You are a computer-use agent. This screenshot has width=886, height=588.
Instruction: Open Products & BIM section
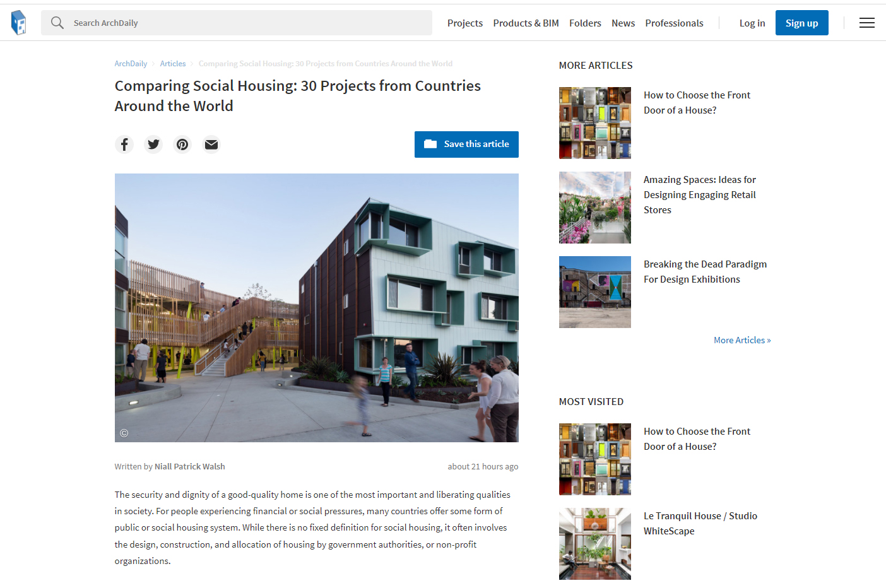[x=526, y=23]
